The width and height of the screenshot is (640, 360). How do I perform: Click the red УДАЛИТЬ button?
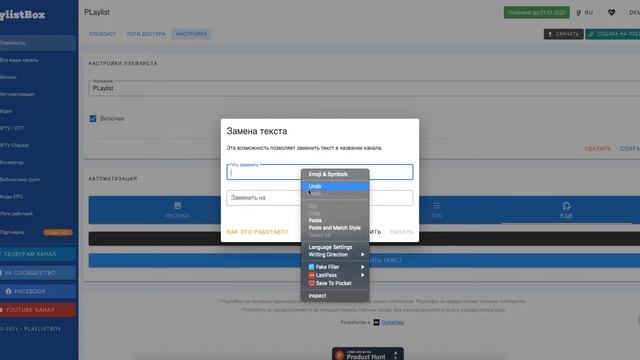point(597,149)
